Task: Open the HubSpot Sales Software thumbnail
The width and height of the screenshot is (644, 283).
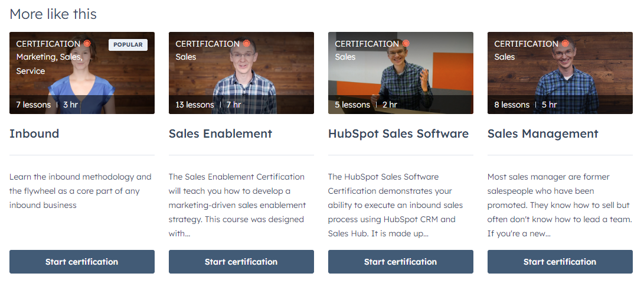Action: point(400,73)
